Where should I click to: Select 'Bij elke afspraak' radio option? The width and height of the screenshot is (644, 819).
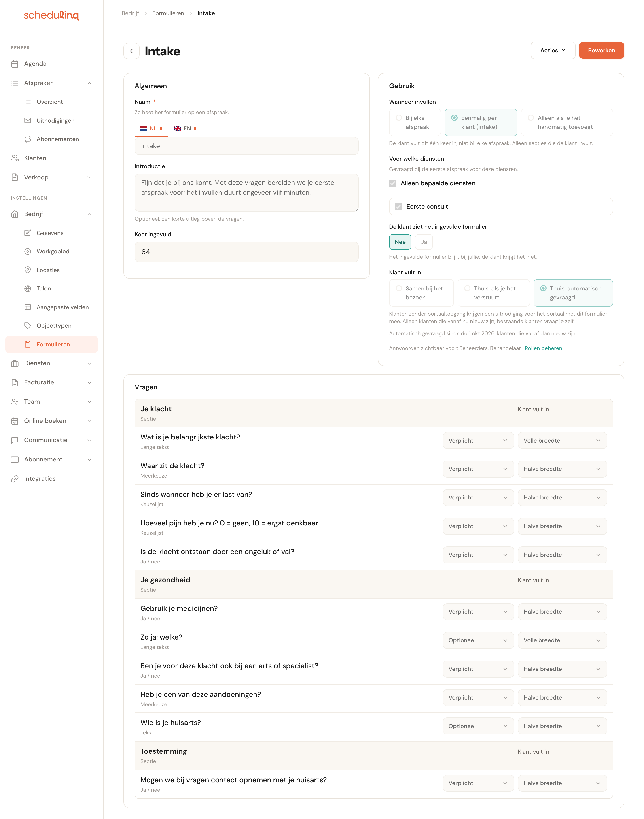coord(415,123)
